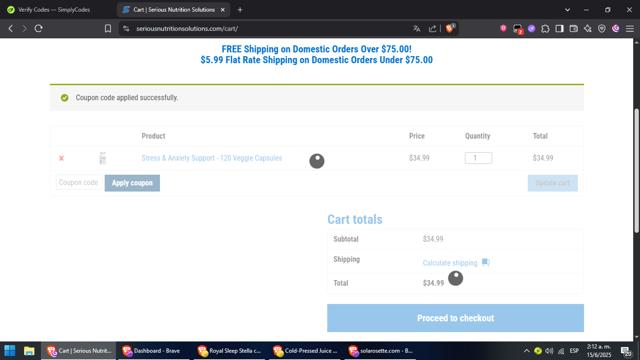This screenshot has height=360, width=640.
Task: Click the Cart totals heading
Action: 355,219
